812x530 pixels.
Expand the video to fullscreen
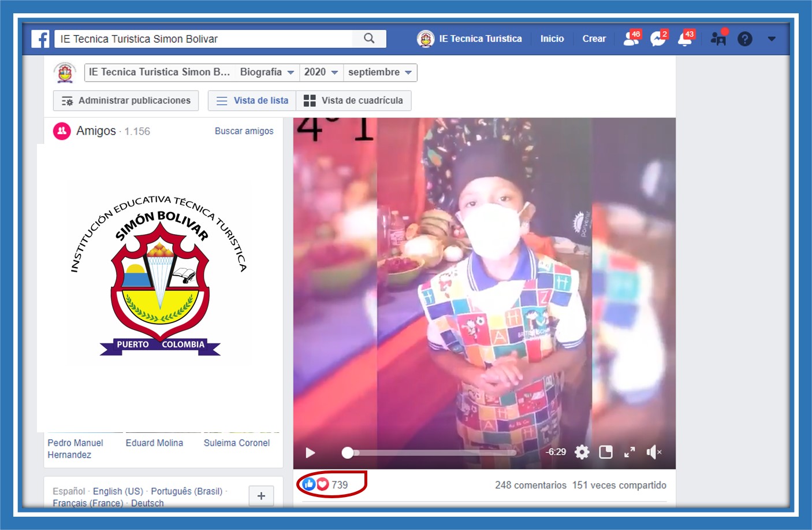[x=630, y=452]
